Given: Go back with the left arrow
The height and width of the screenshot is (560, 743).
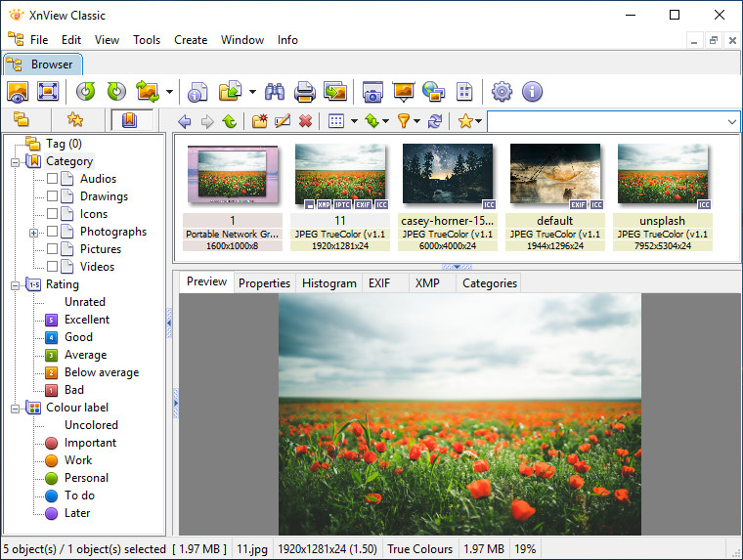Looking at the screenshot, I should click(185, 122).
